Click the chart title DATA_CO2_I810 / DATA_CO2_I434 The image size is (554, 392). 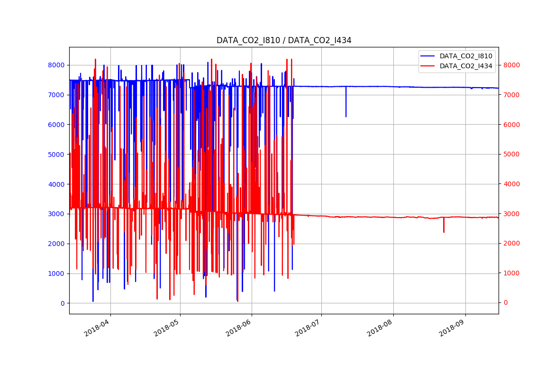tap(284, 40)
